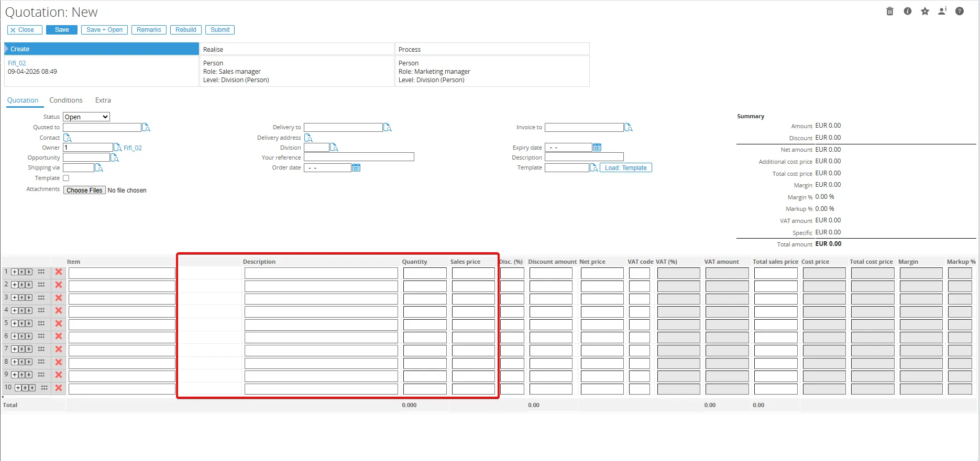980x461 pixels.
Task: Switch to the Quotation tab
Action: point(23,100)
